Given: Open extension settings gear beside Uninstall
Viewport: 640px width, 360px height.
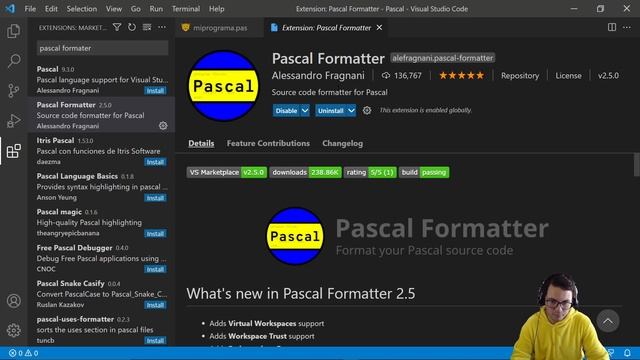Looking at the screenshot, I should tap(367, 110).
